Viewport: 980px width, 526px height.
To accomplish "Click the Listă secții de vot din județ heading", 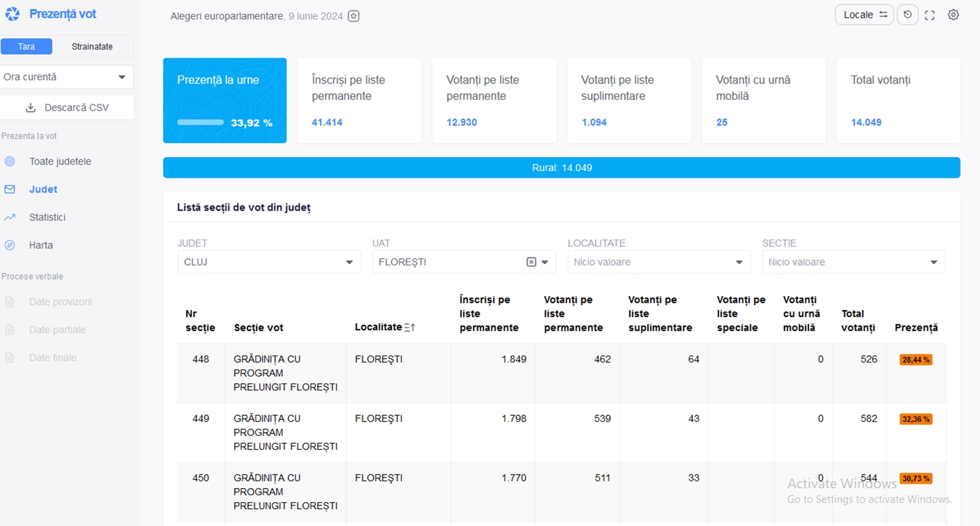I will click(x=244, y=207).
